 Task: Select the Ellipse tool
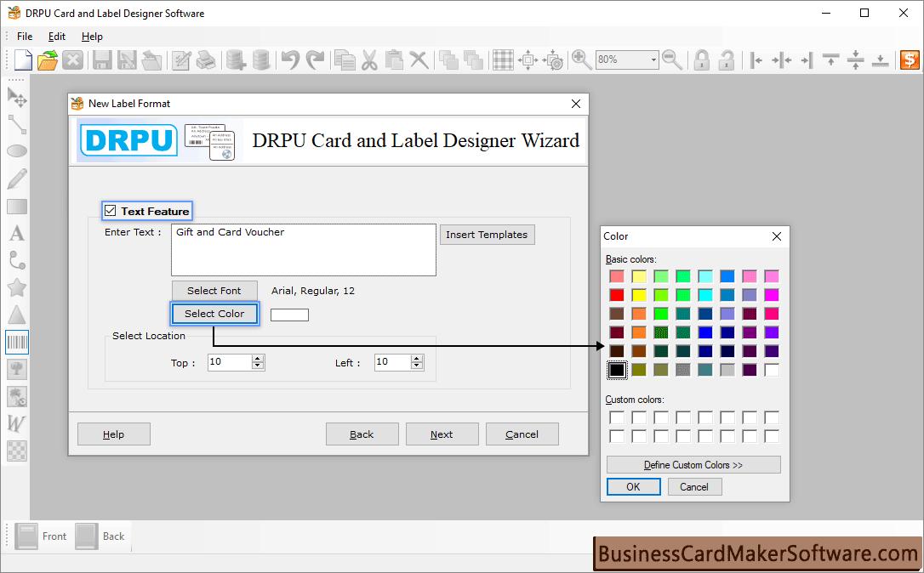(17, 151)
